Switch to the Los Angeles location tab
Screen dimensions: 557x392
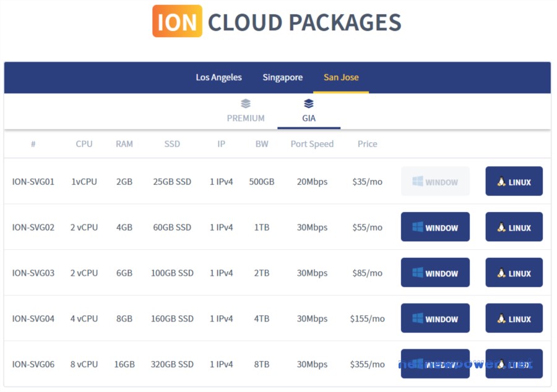[218, 77]
